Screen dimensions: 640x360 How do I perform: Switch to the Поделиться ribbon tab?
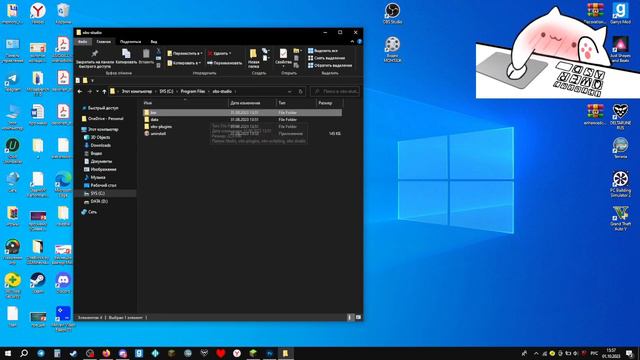pyautogui.click(x=131, y=42)
